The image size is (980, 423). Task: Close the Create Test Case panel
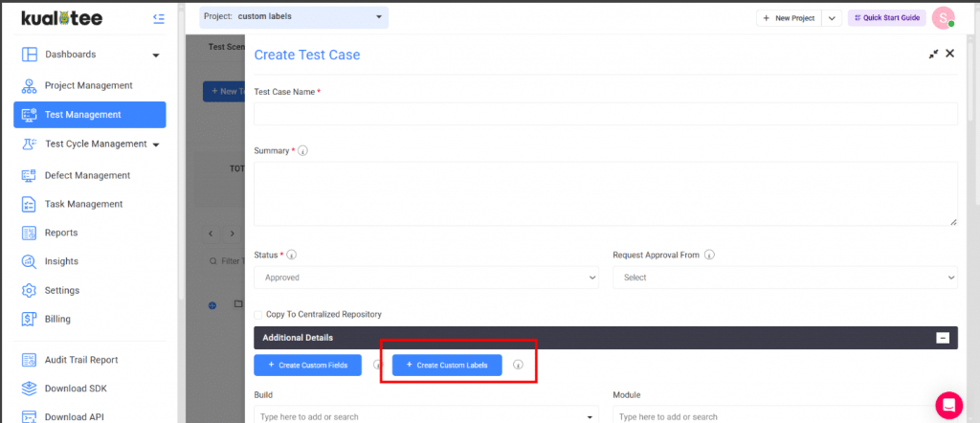coord(950,55)
